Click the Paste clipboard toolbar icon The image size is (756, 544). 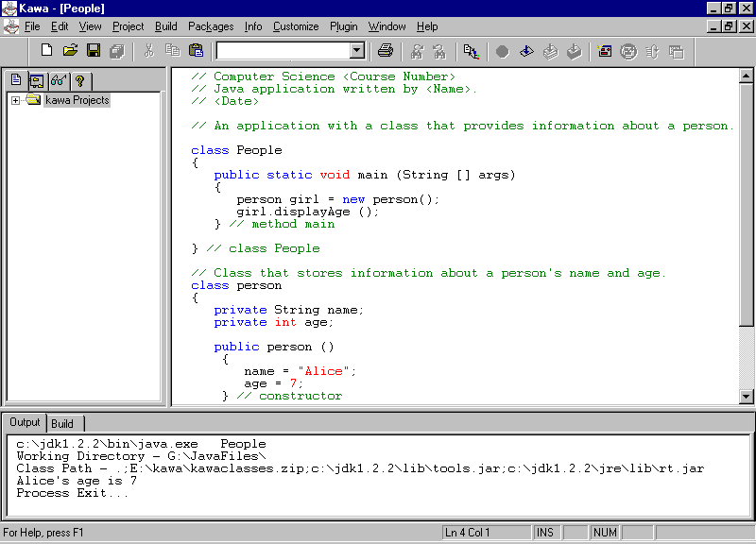click(x=196, y=50)
